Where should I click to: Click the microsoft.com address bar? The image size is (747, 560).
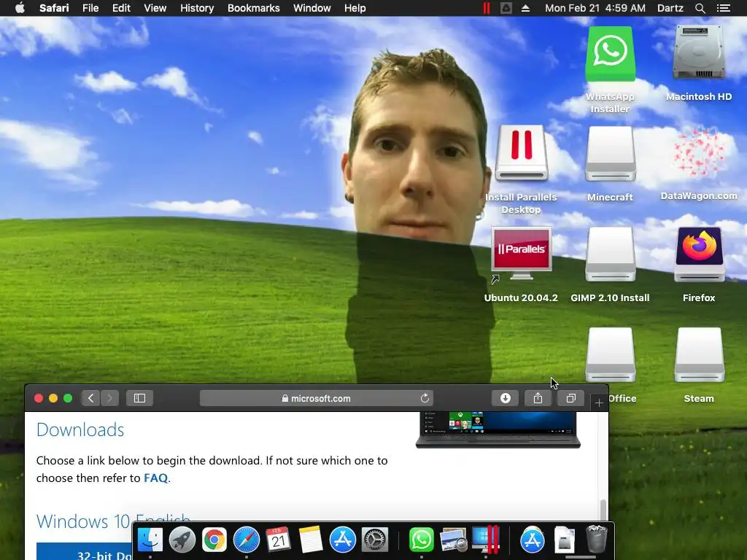[x=317, y=398]
